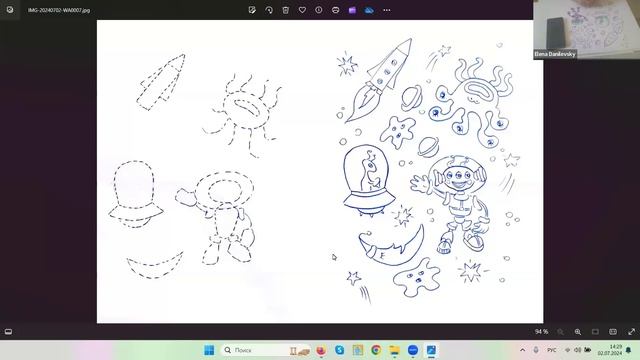Click the 94 % zoom level readout

pyautogui.click(x=541, y=332)
